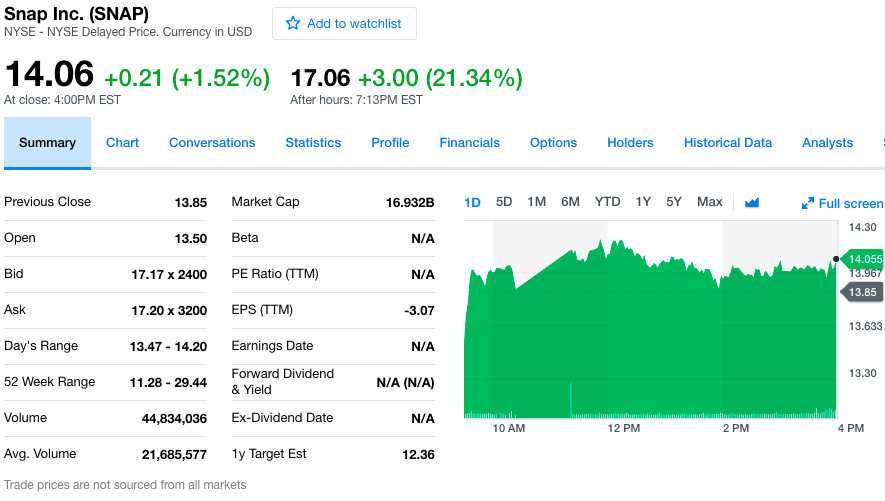Click the Trade prices disclaimer text
This screenshot has width=885, height=501.
point(125,485)
